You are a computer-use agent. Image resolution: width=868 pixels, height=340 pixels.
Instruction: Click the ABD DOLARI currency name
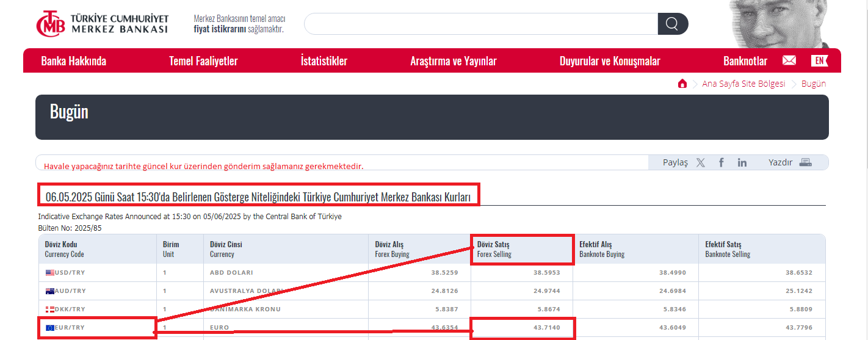pos(231,272)
